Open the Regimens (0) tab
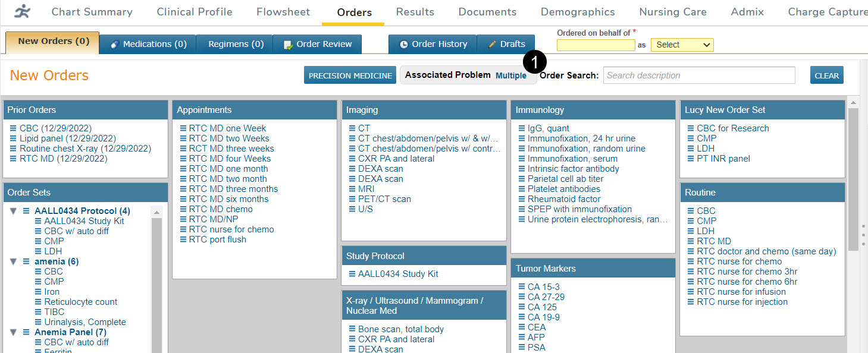868x353 pixels. (236, 44)
